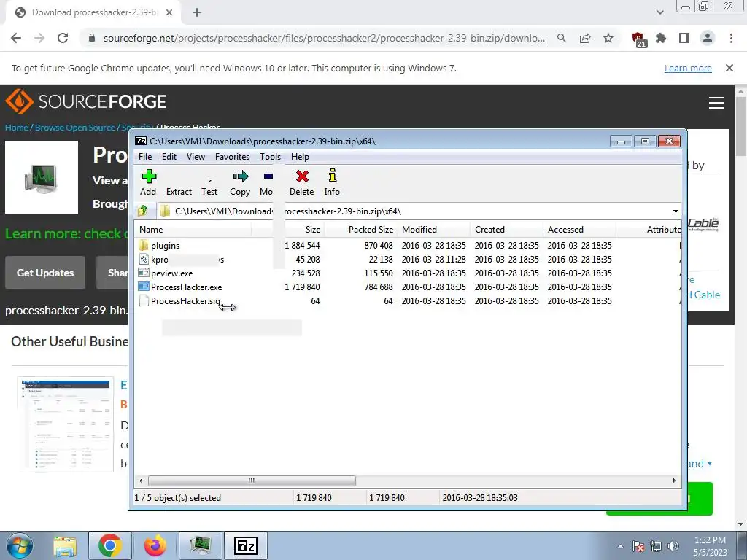Click the SourceForge logo

86,101
